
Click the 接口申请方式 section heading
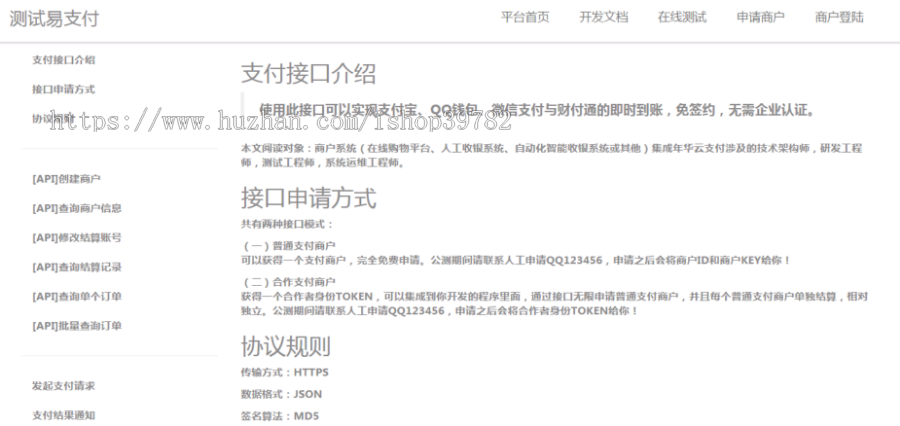pos(308,198)
